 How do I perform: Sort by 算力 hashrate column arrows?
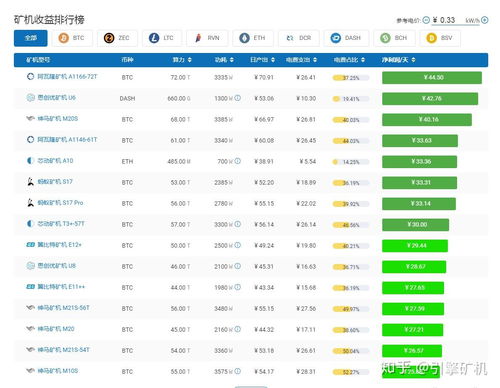pos(189,60)
